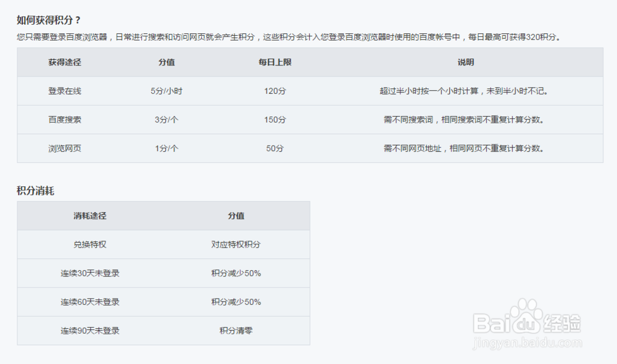Viewport: 617px width, 364px height.
Task: Click the 每日上限 column header
Action: [273, 62]
